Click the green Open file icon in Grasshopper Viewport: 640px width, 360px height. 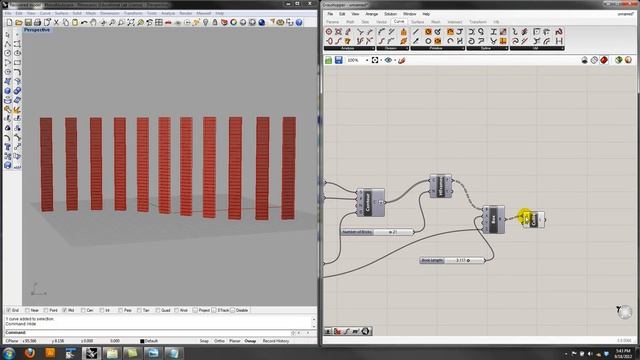329,60
